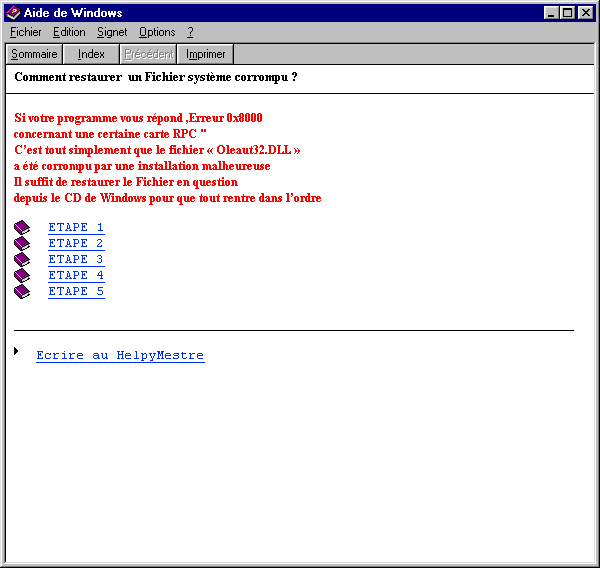The height and width of the screenshot is (568, 600).
Task: Click the text 'Si votre programme vous répond ,Erreur 0x8000'
Action: (x=138, y=118)
